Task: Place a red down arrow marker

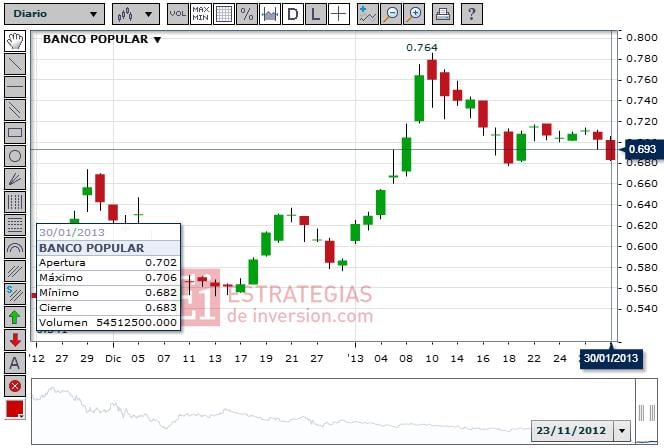Action: (x=15, y=340)
